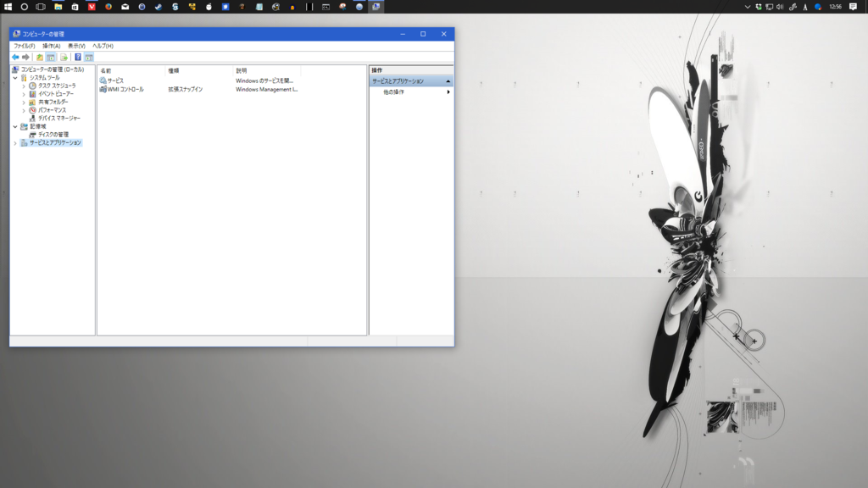The image size is (868, 488).
Task: Select ディスクの管理 in the tree
Action: [53, 135]
